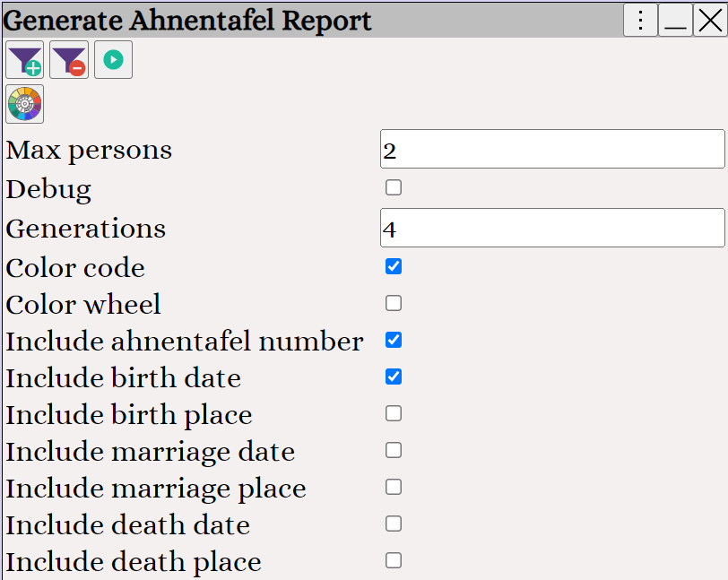
Task: Check Include birth place
Action: (394, 413)
